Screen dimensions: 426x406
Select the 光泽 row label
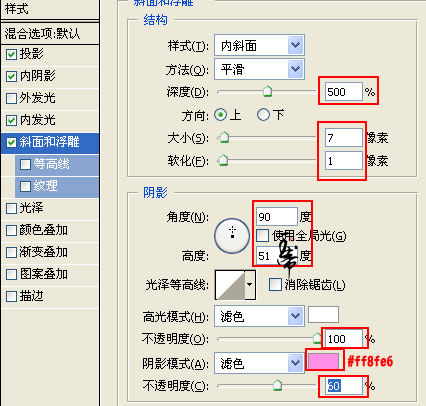click(x=31, y=208)
